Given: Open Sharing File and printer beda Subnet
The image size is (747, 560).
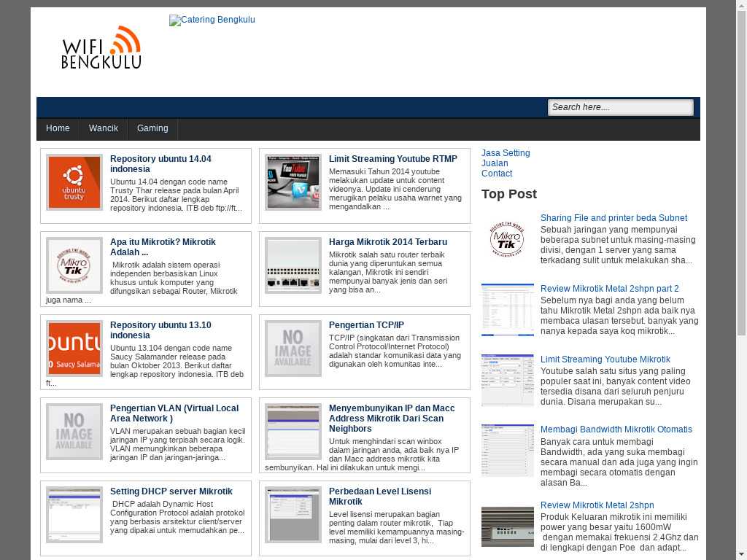Looking at the screenshot, I should click(x=614, y=218).
